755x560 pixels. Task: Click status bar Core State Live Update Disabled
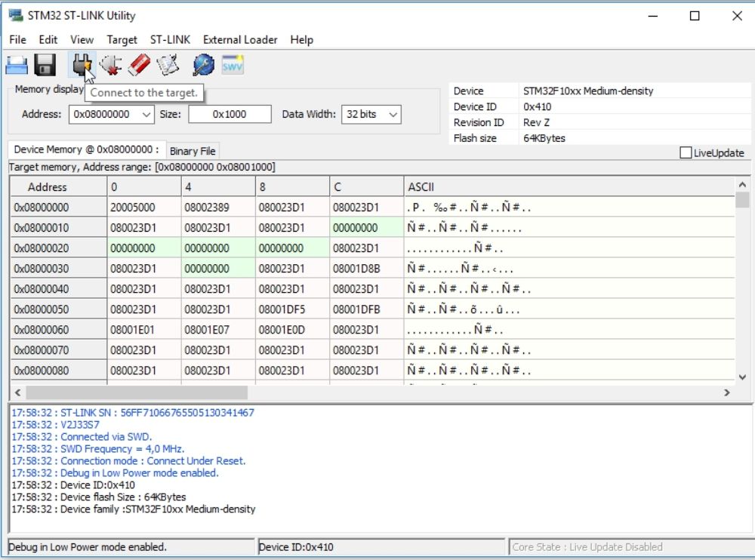click(631, 547)
